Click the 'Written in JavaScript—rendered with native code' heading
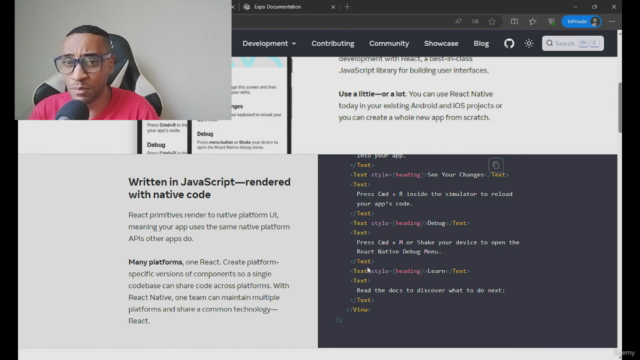Screen dimensions: 640x360 tap(209, 188)
